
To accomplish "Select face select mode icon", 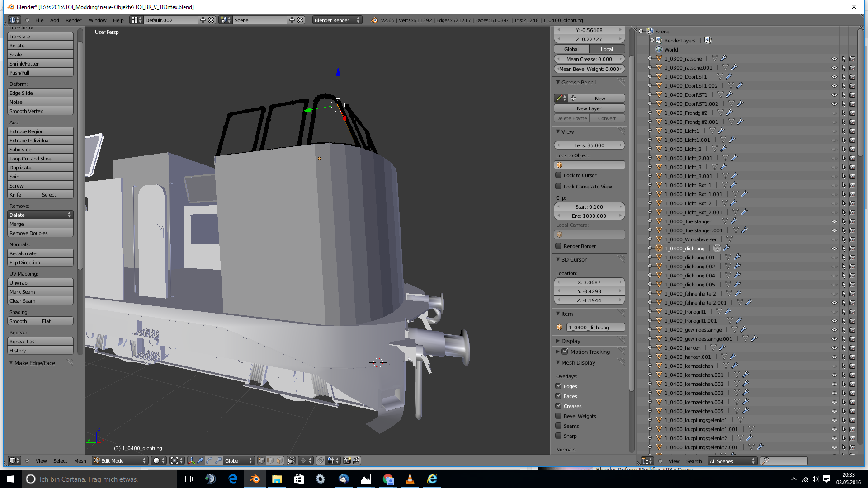I will tap(280, 460).
